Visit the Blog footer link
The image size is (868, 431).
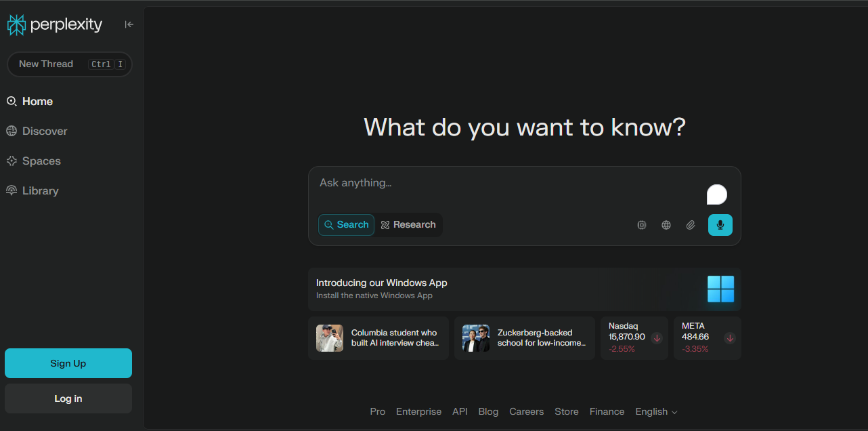488,411
